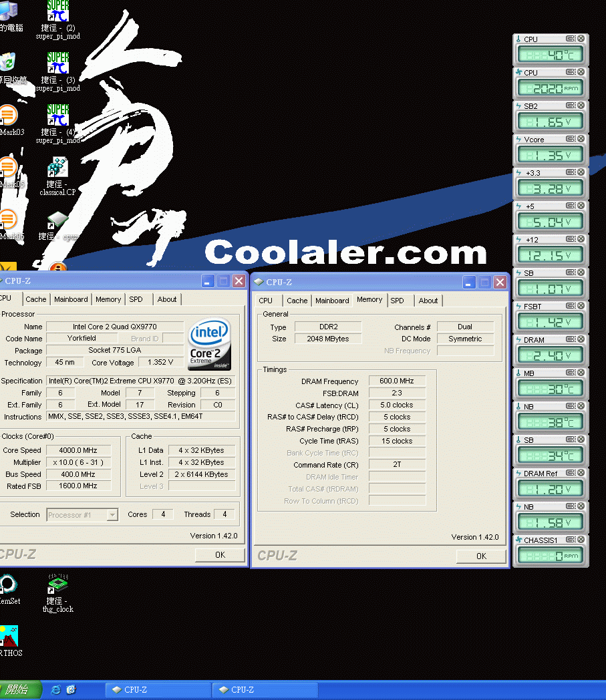The height and width of the screenshot is (700, 606).
Task: Open the +3.3 voltage widget settings icon
Action: click(571, 172)
